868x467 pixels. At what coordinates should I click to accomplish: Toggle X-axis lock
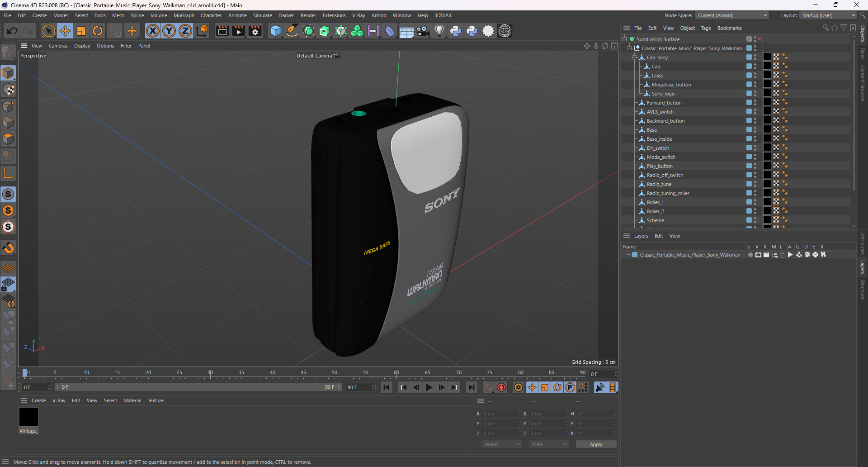153,31
